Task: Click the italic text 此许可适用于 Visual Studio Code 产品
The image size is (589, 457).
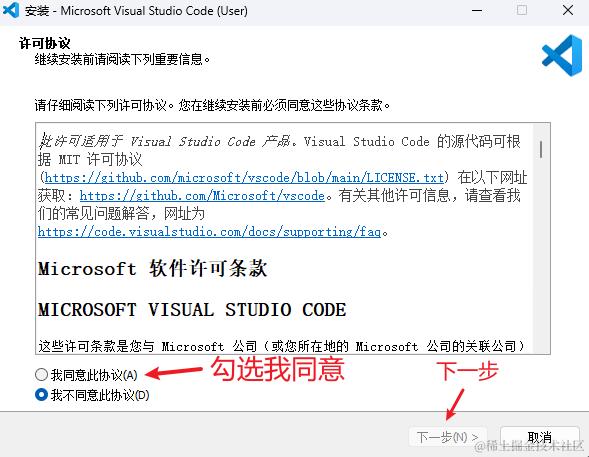Action: pos(165,142)
